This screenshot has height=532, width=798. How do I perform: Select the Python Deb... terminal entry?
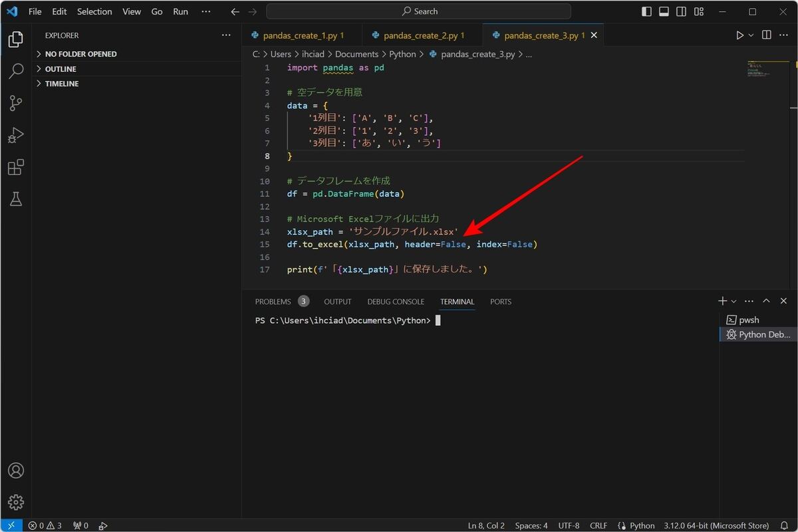tap(757, 334)
